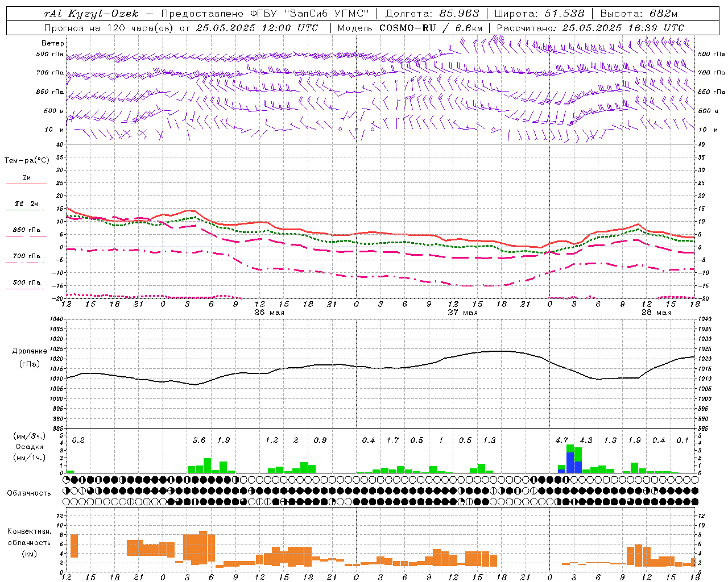Click 'Рассчитано: 25.05.2025 16:39 UTC' timestamp
The width and height of the screenshot is (728, 582).
coord(590,28)
